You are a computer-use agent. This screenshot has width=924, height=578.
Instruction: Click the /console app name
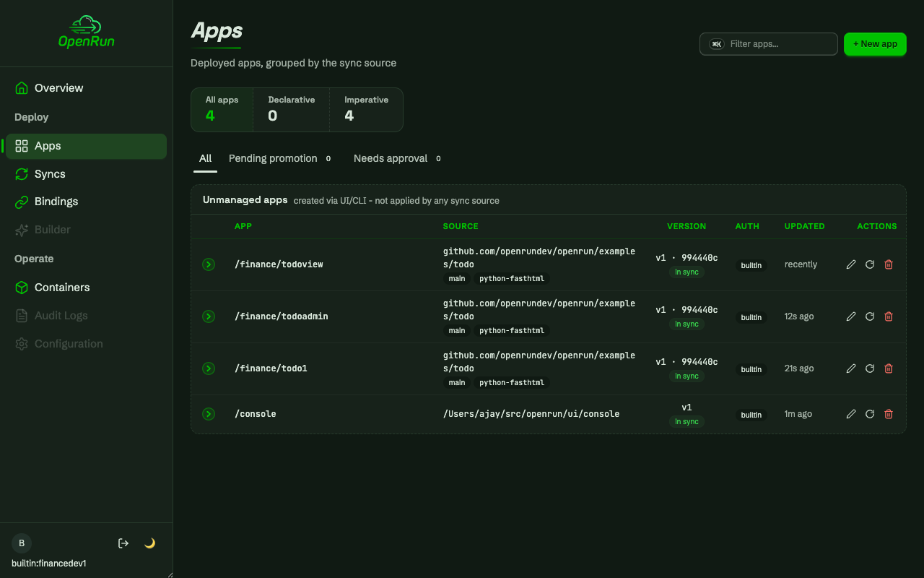[x=256, y=414]
